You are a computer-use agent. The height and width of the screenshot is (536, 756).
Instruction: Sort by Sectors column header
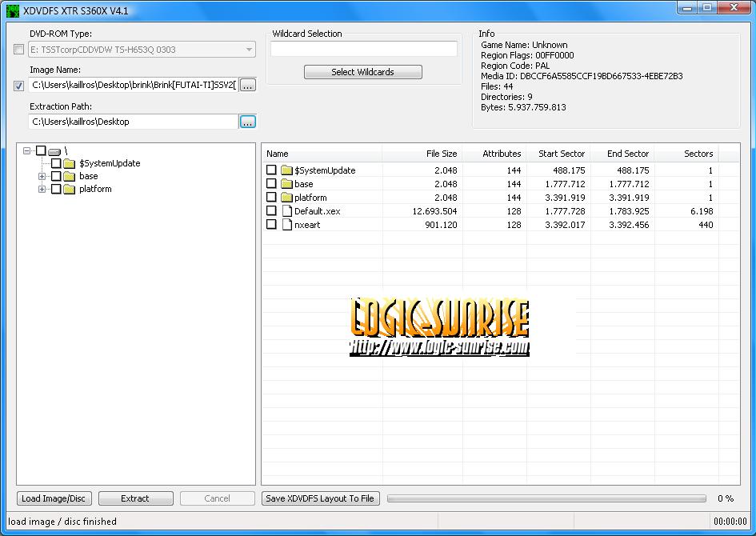(686, 154)
